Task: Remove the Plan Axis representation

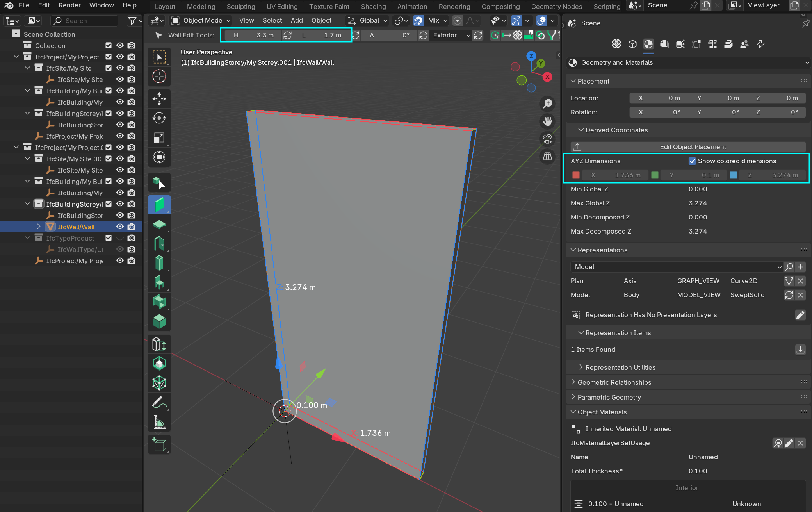Action: (x=800, y=281)
